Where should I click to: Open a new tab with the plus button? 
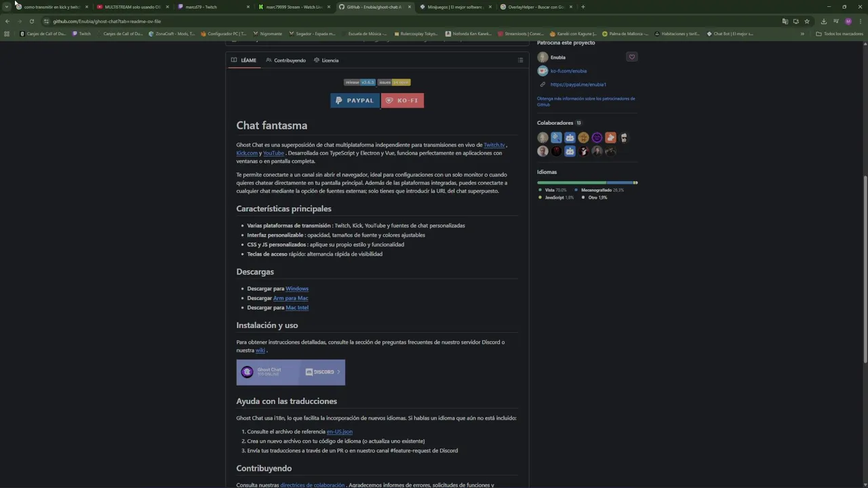[583, 7]
